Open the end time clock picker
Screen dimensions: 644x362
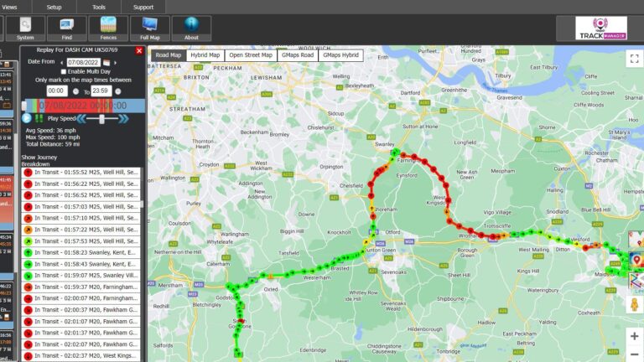117,90
